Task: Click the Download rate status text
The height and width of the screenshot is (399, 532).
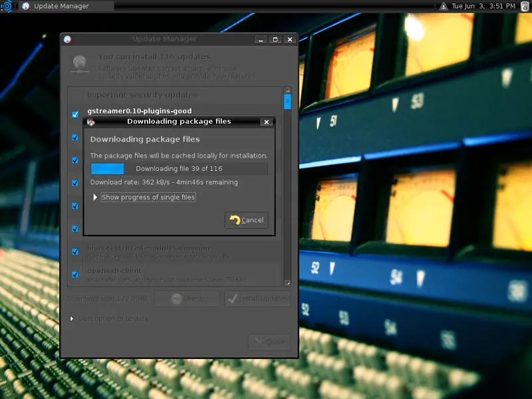Action: click(164, 182)
